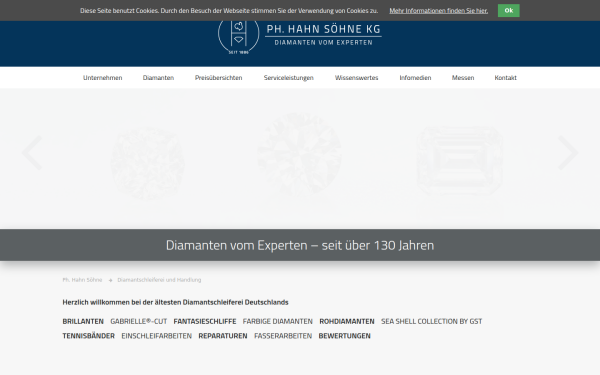
Task: Click 'Diamantschleiferei und Handlung' breadcrumb
Action: (x=159, y=280)
